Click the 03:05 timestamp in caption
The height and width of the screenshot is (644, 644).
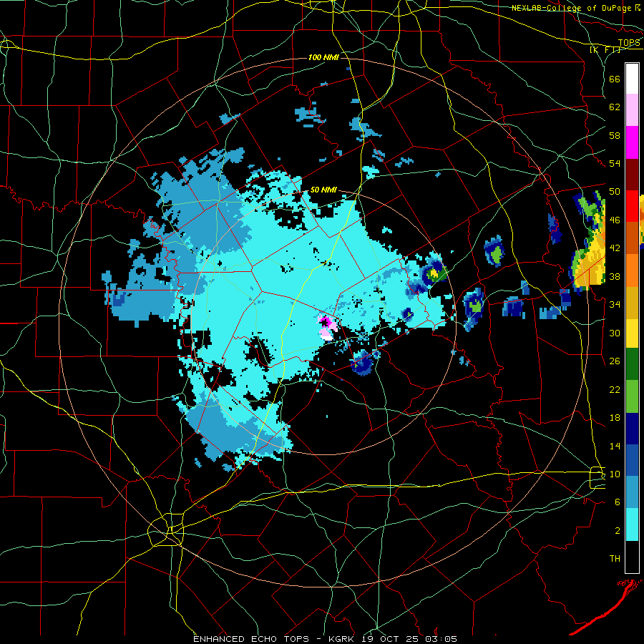click(441, 639)
